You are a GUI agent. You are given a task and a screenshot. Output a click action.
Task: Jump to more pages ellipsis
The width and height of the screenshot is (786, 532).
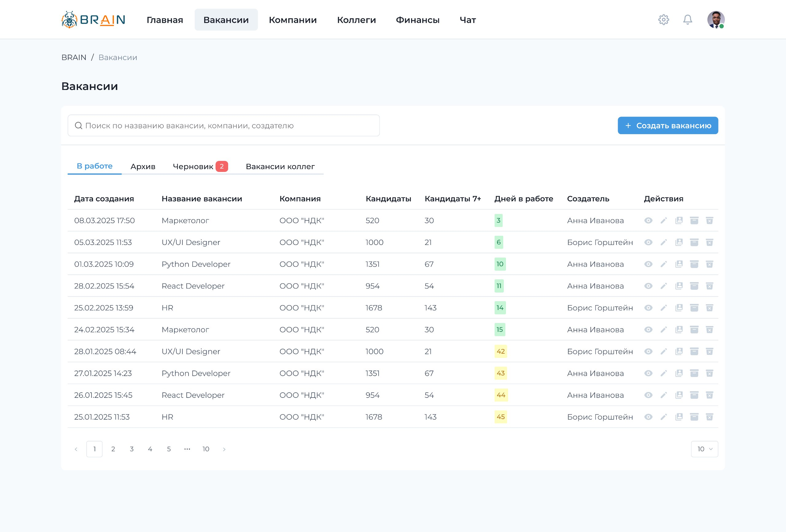[187, 449]
